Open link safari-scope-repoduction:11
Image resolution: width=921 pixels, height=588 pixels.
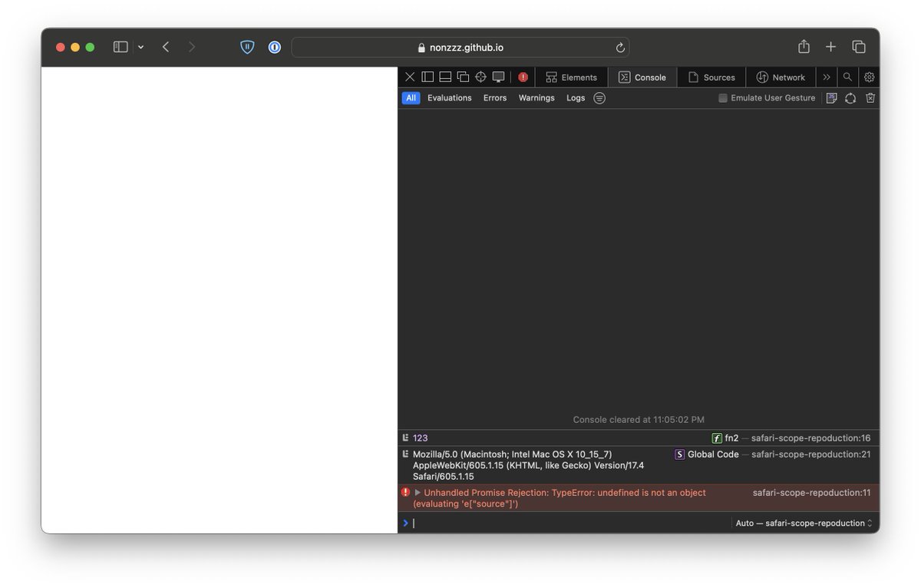(x=811, y=493)
